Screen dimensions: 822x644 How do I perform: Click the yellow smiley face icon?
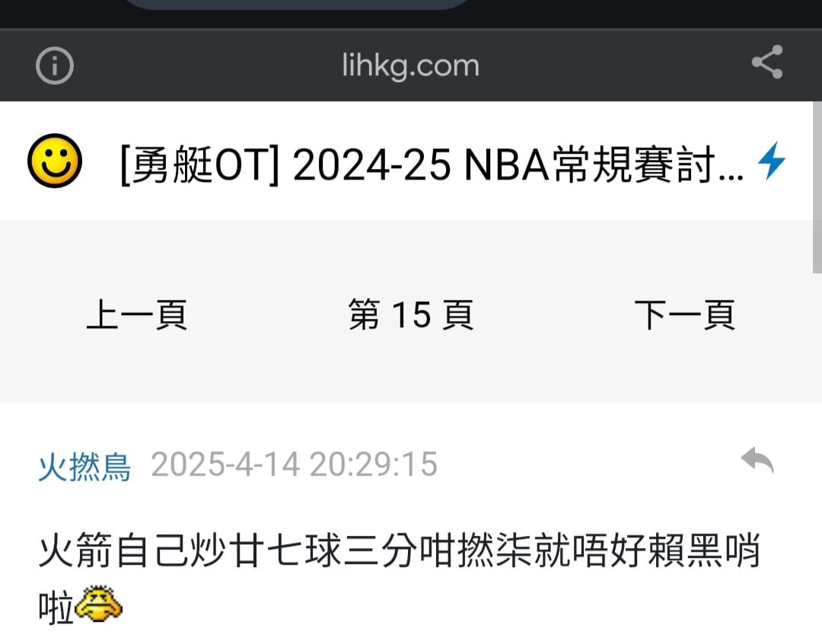[x=55, y=161]
